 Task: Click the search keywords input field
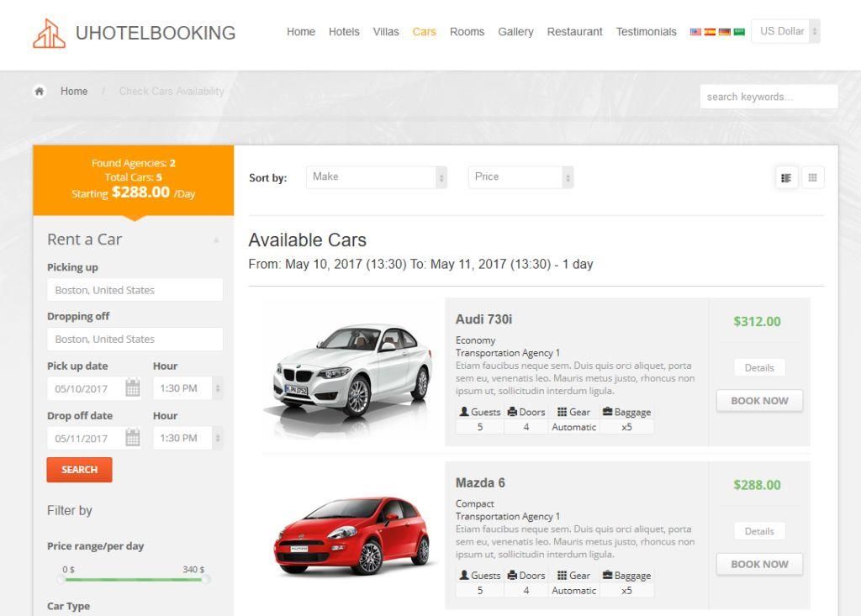pos(769,97)
